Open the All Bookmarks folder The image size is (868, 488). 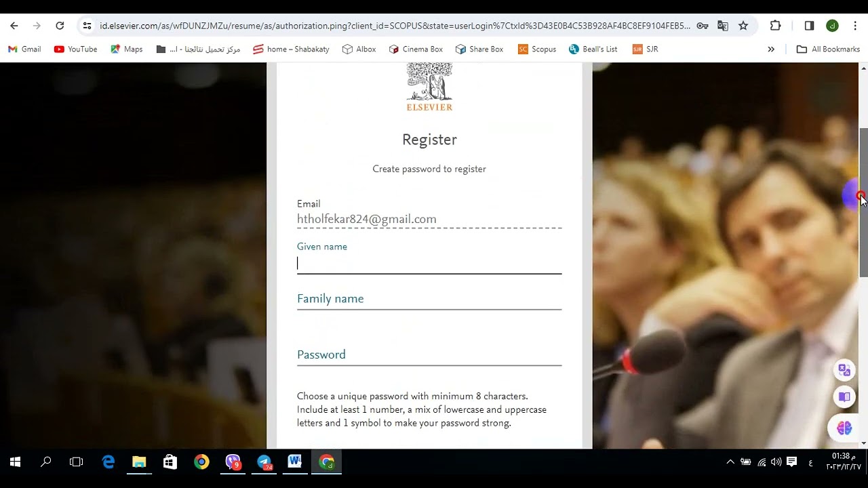pos(828,49)
